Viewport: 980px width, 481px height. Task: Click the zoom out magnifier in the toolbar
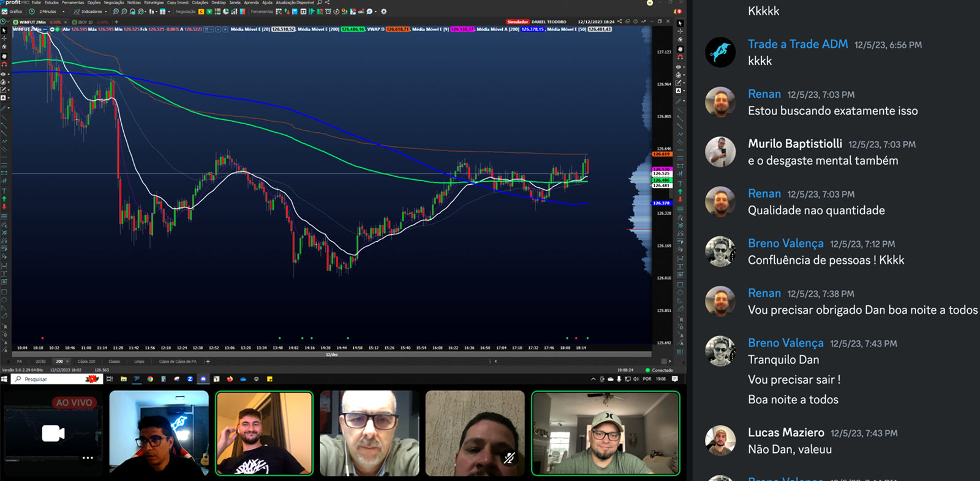click(x=124, y=11)
